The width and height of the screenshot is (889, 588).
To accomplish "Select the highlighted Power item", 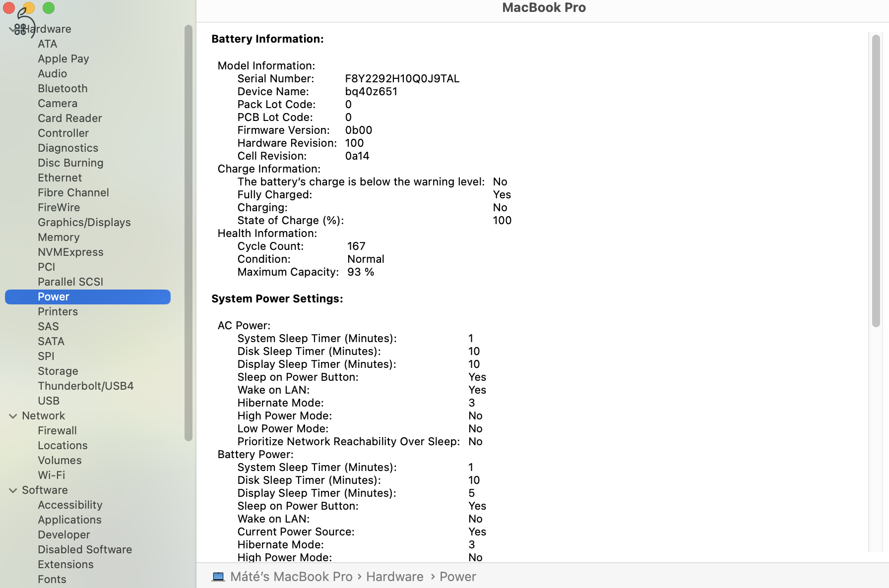I will pos(88,297).
